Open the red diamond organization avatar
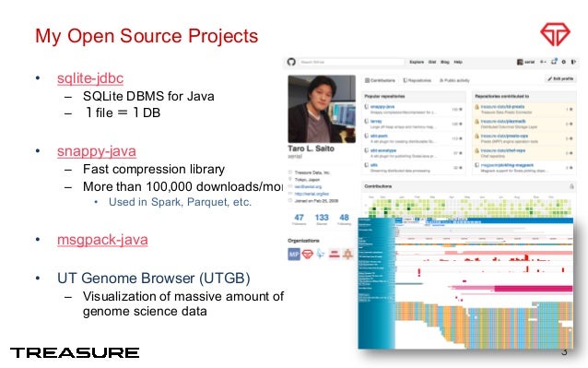Screen dimensions: 588x368 click(308, 255)
